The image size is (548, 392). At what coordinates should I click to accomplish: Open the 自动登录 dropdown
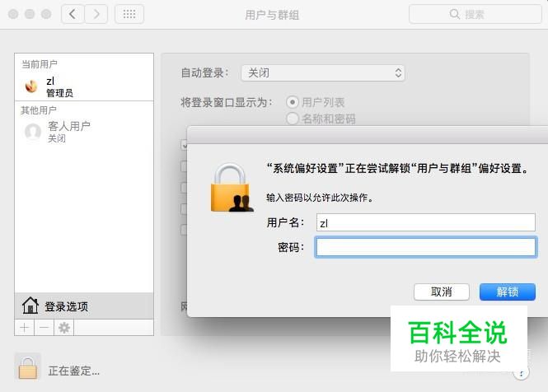pyautogui.click(x=323, y=73)
